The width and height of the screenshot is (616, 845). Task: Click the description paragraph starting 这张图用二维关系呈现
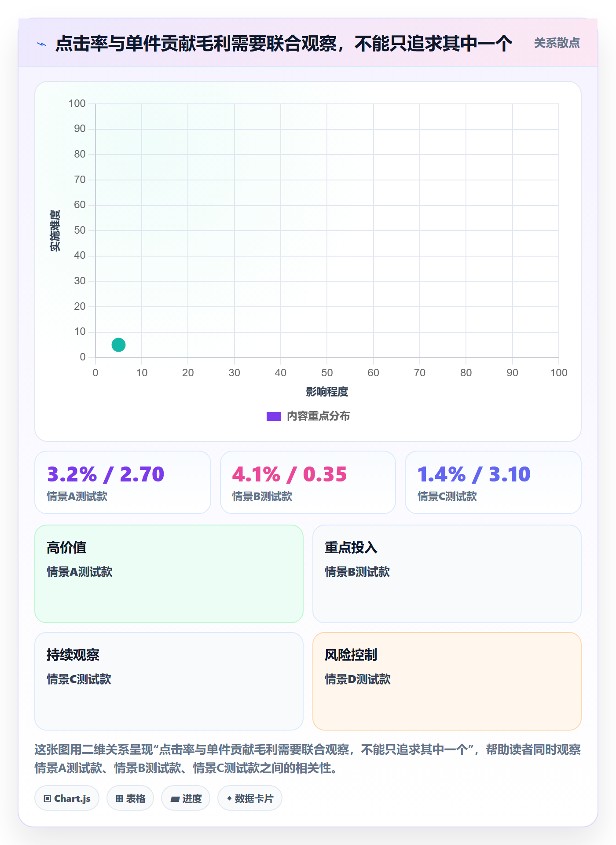308,759
